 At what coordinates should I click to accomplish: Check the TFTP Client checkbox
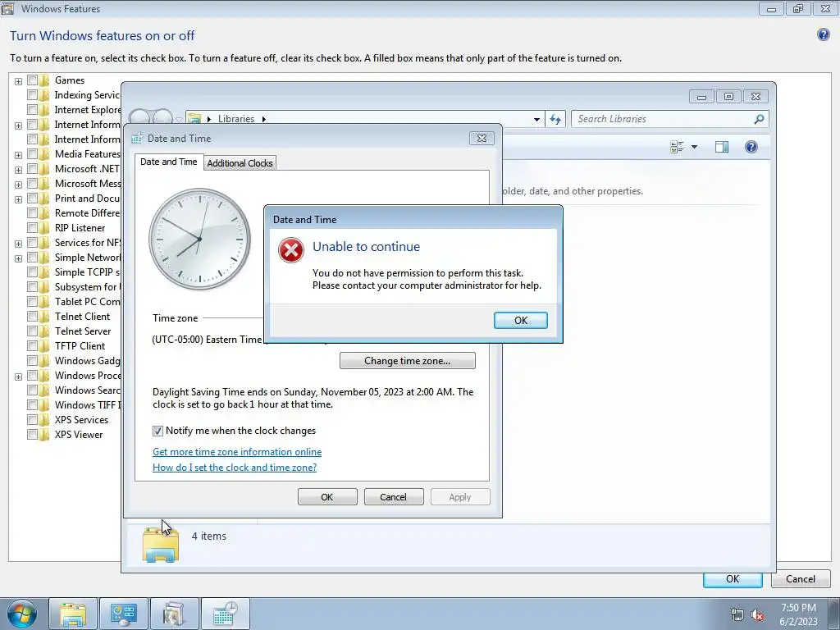pyautogui.click(x=32, y=346)
